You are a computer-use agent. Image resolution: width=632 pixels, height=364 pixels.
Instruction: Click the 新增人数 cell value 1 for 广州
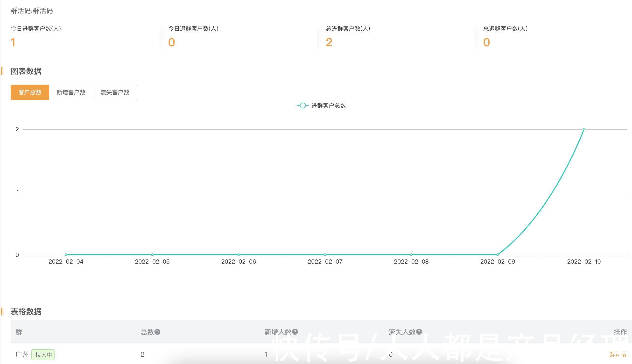coord(266,355)
